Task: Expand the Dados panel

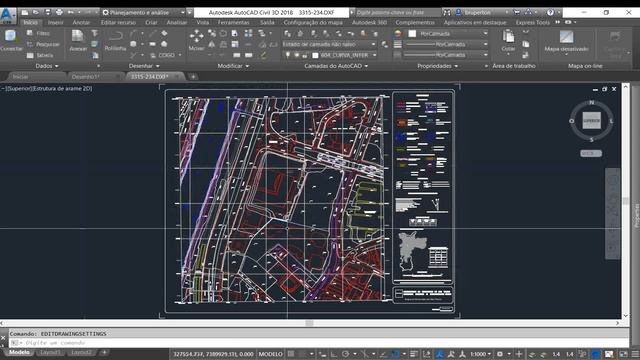Action: point(47,66)
